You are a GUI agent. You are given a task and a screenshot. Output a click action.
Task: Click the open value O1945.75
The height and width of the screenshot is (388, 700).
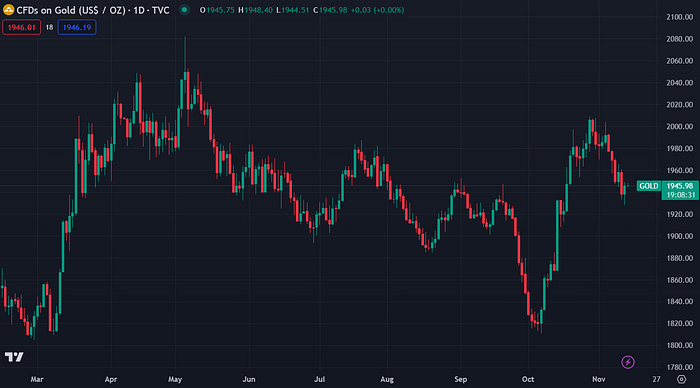coord(217,10)
